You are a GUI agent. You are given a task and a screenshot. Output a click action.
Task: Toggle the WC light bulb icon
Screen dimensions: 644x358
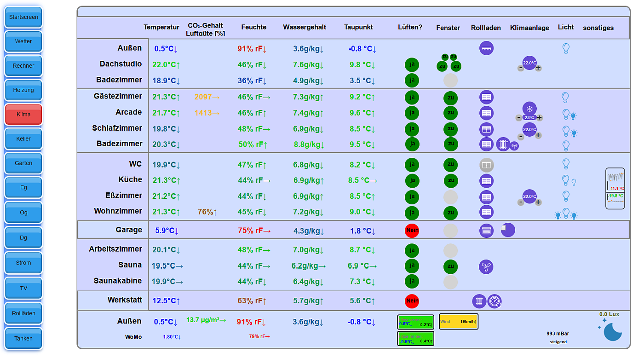pos(566,164)
